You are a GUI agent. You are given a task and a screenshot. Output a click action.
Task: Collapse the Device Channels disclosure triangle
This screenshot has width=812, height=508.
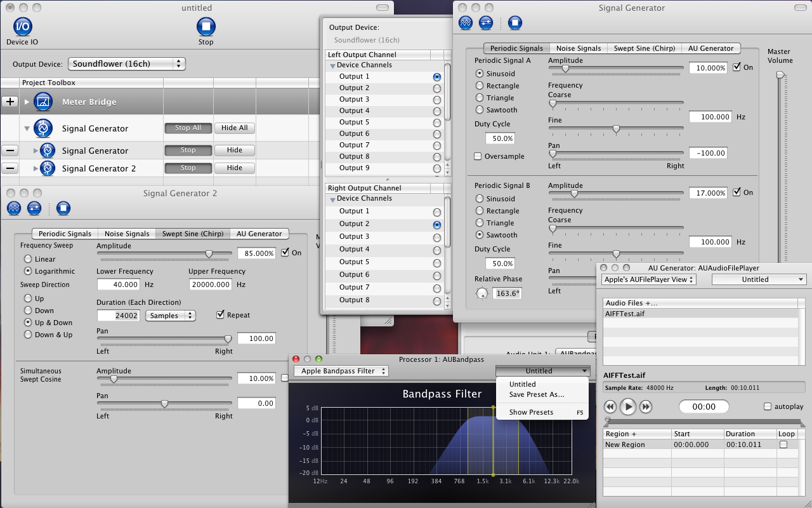332,65
